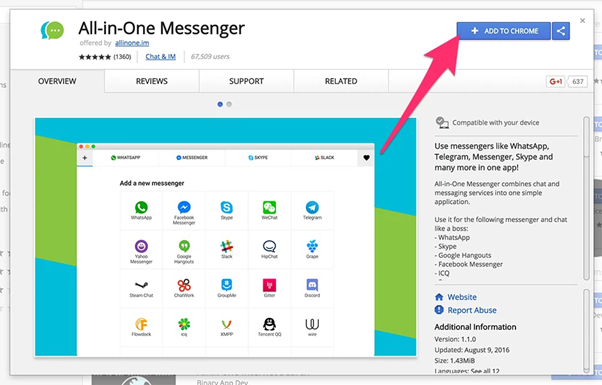Click the Discord icon
Viewport: 602px width, 385px height.
pyautogui.click(x=312, y=285)
